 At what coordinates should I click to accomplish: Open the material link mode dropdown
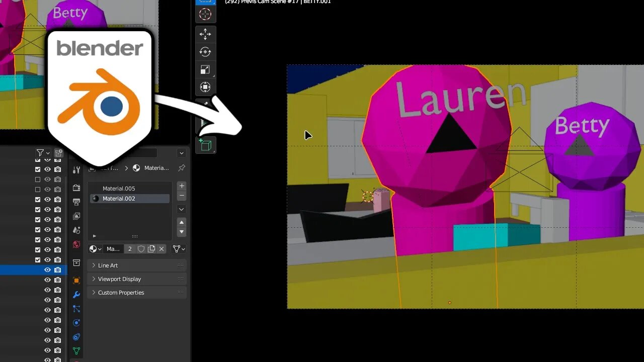click(179, 249)
